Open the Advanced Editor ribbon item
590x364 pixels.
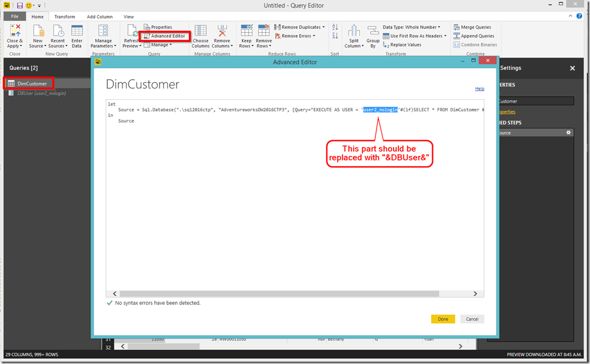coord(165,36)
